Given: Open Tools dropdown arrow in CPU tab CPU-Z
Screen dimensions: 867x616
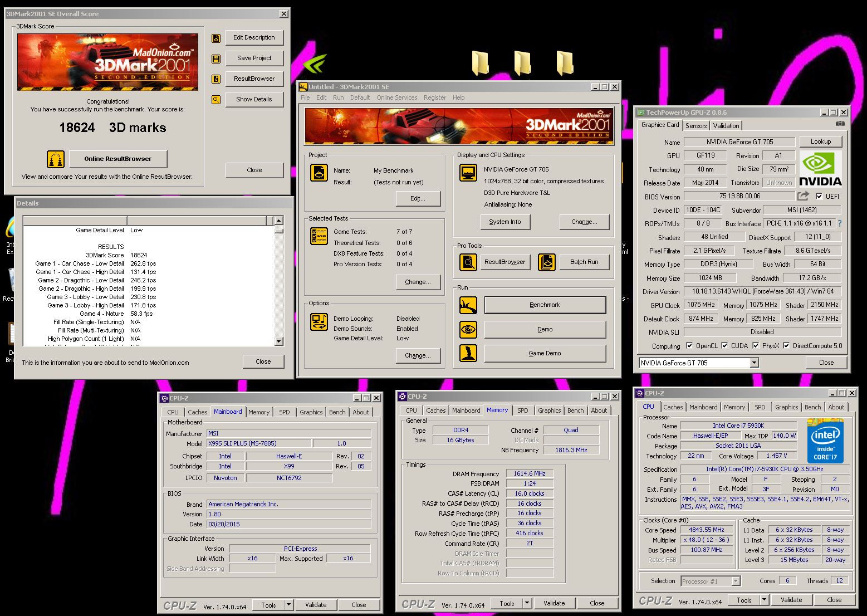Looking at the screenshot, I should pyautogui.click(x=764, y=600).
